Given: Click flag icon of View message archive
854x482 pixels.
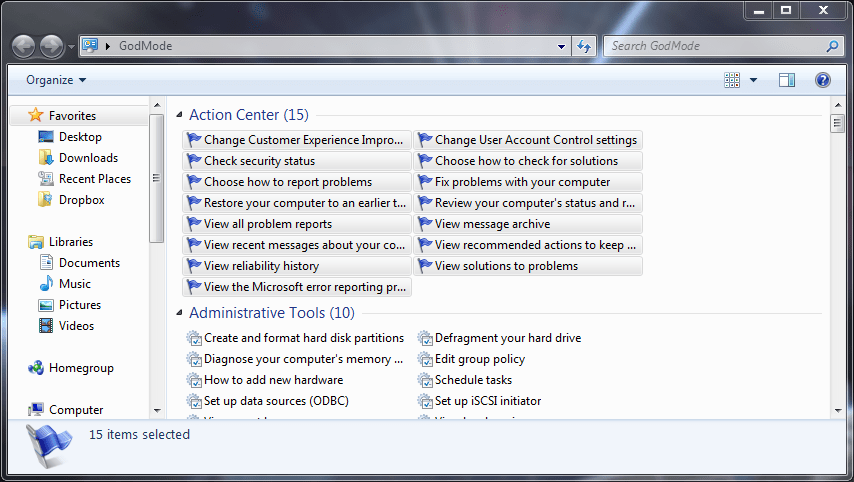Looking at the screenshot, I should (x=425, y=224).
